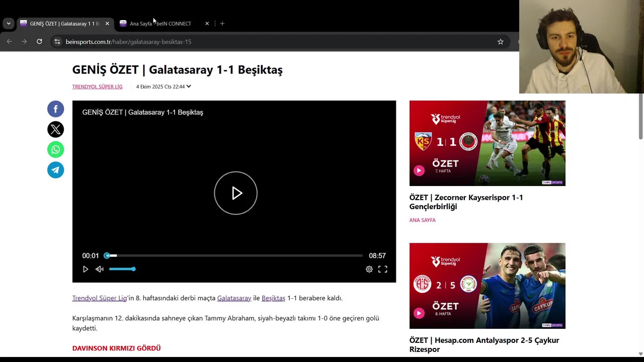Share article via WhatsApp icon
Image resolution: width=644 pixels, height=362 pixels.
tap(55, 149)
